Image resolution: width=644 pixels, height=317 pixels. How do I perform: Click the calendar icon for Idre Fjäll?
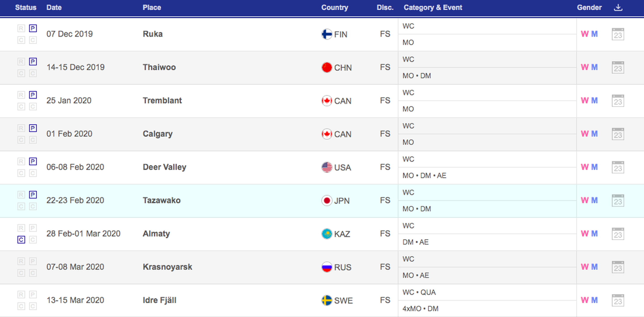(618, 300)
